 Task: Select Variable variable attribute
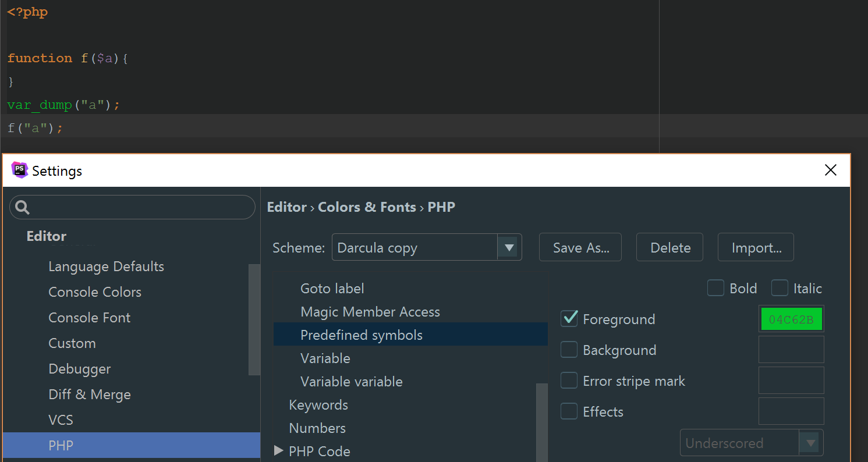352,381
